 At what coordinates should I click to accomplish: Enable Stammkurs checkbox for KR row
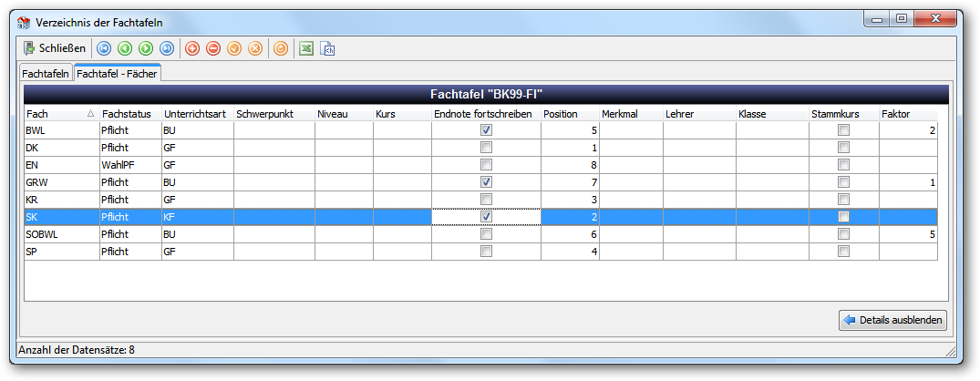(x=844, y=200)
